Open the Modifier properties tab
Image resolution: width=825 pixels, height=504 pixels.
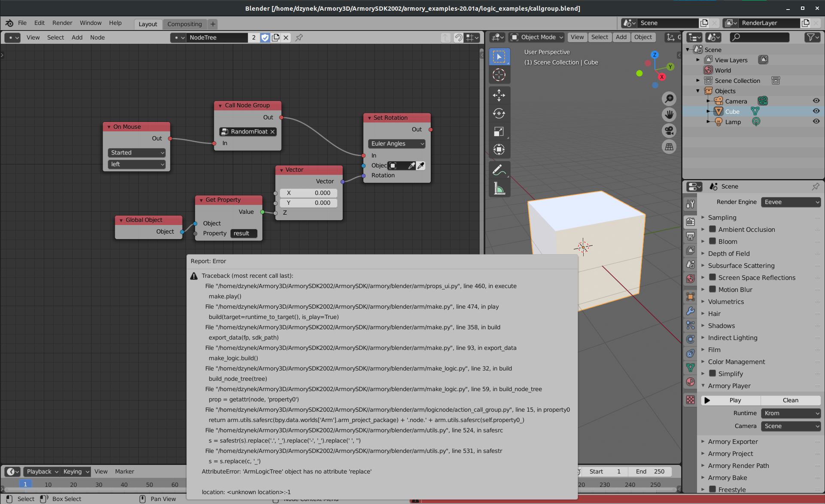(690, 311)
